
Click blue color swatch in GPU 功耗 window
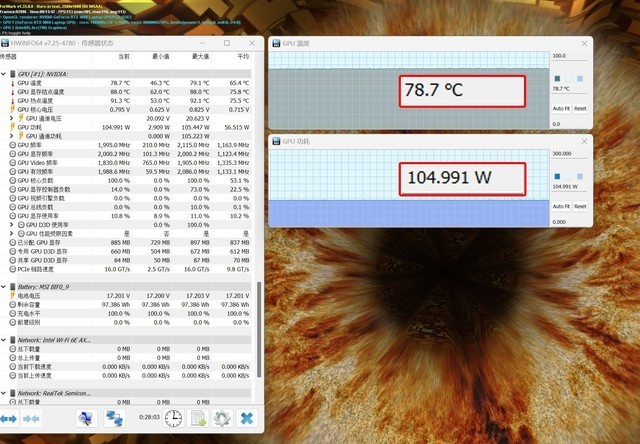tap(557, 176)
